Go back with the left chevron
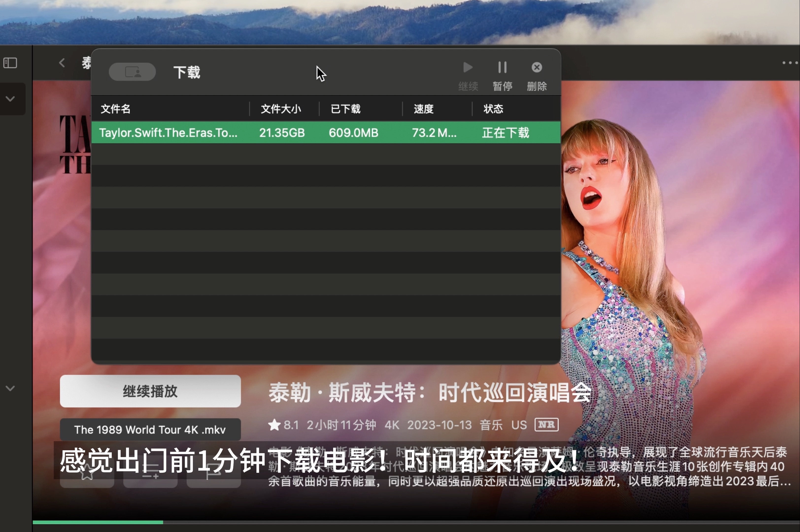 (x=62, y=62)
